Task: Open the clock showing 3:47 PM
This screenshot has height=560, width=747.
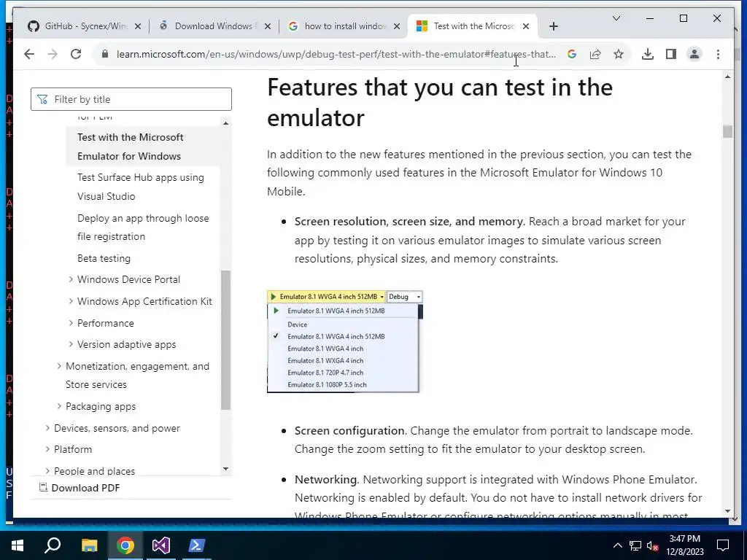Action: click(x=684, y=545)
